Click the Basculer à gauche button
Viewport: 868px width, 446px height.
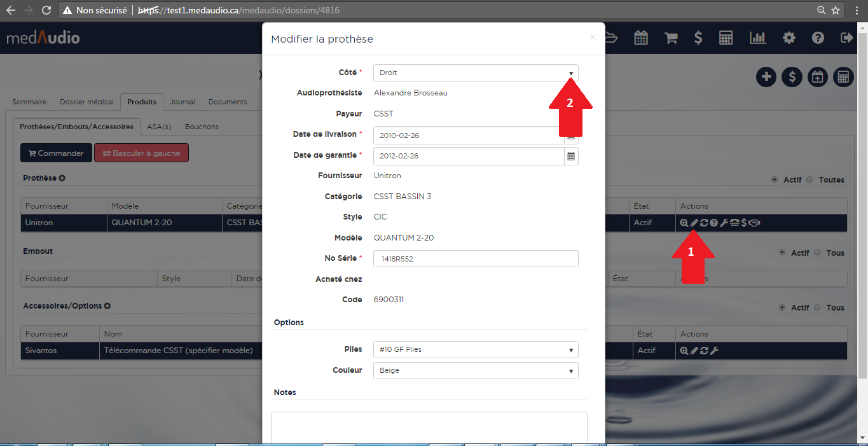pos(141,153)
